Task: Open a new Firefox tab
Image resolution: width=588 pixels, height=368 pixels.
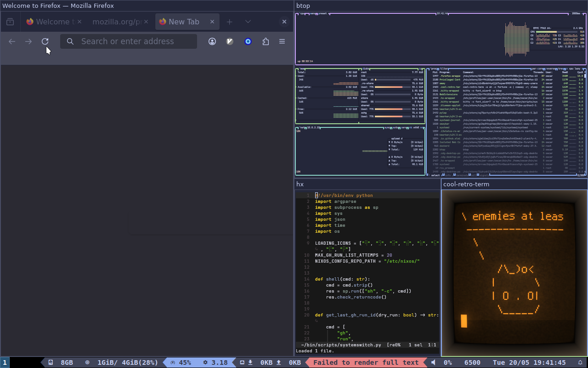Action: [230, 22]
